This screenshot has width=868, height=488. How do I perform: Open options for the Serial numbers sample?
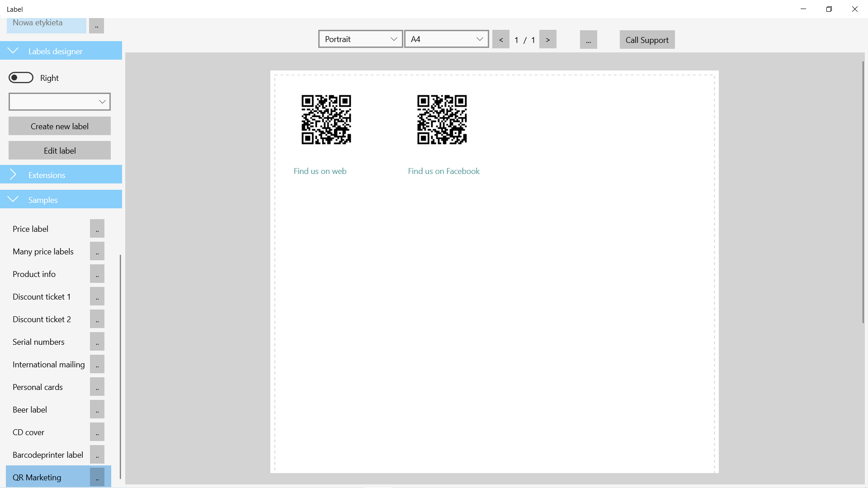click(97, 342)
